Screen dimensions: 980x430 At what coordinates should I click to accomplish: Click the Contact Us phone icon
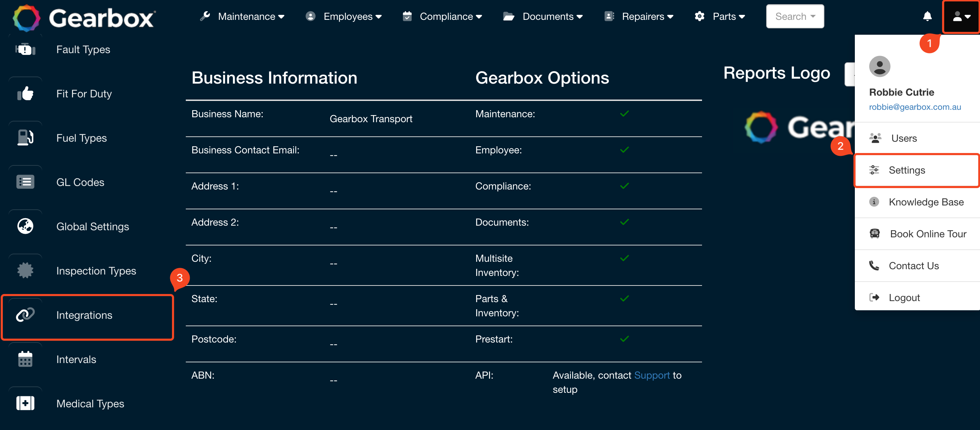click(874, 265)
